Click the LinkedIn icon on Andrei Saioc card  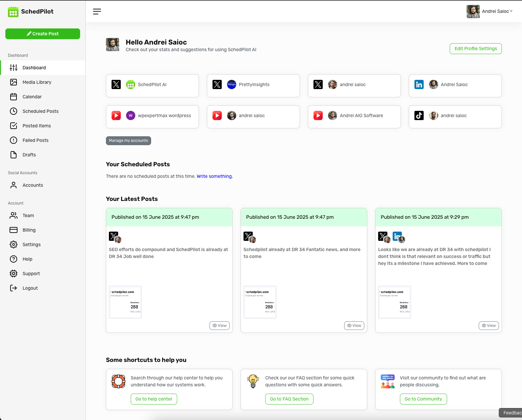(419, 84)
